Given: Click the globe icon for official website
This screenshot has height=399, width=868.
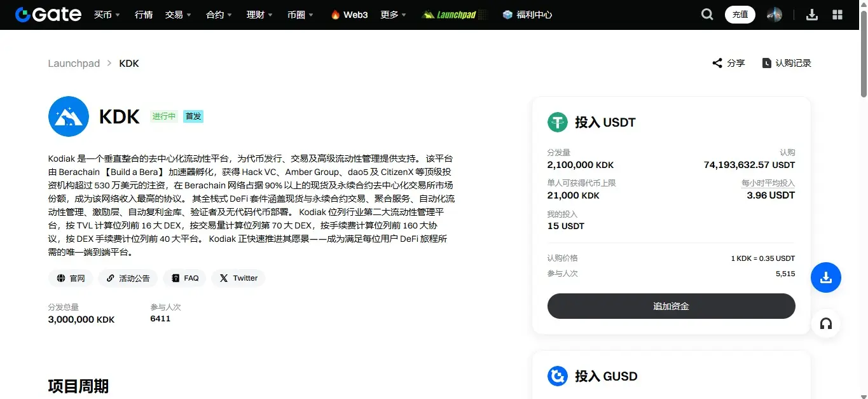Looking at the screenshot, I should 61,278.
